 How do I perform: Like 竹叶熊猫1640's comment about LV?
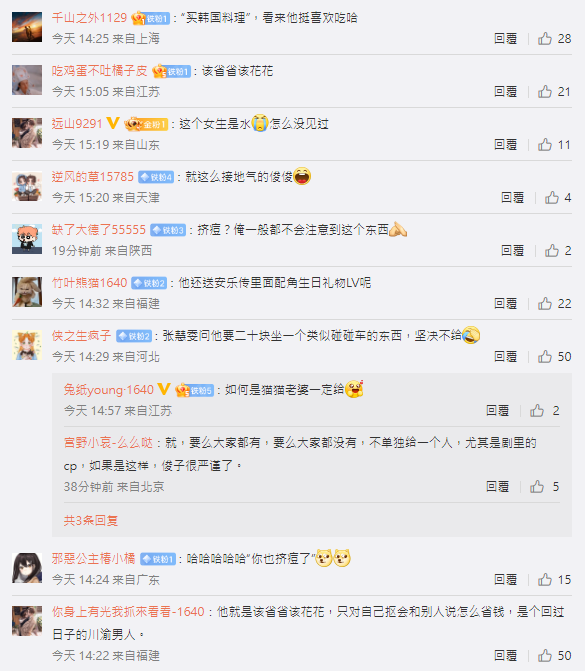tap(545, 304)
